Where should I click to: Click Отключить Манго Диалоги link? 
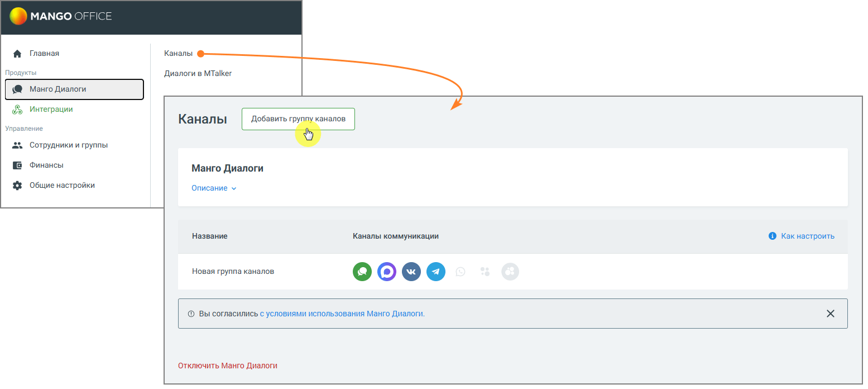(x=228, y=366)
